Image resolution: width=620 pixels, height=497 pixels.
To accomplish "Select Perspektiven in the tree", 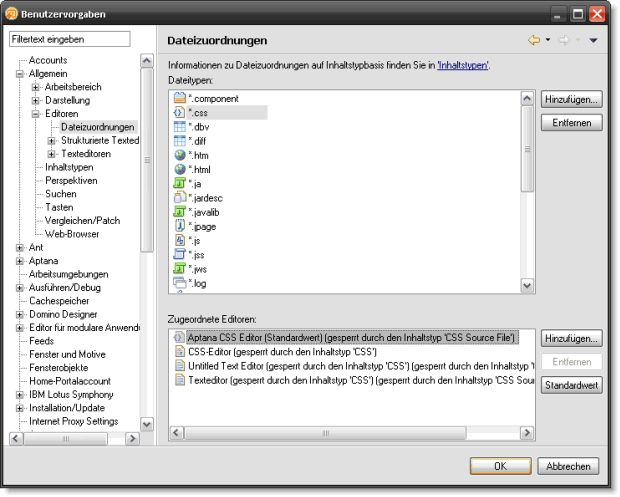I will [x=71, y=181].
